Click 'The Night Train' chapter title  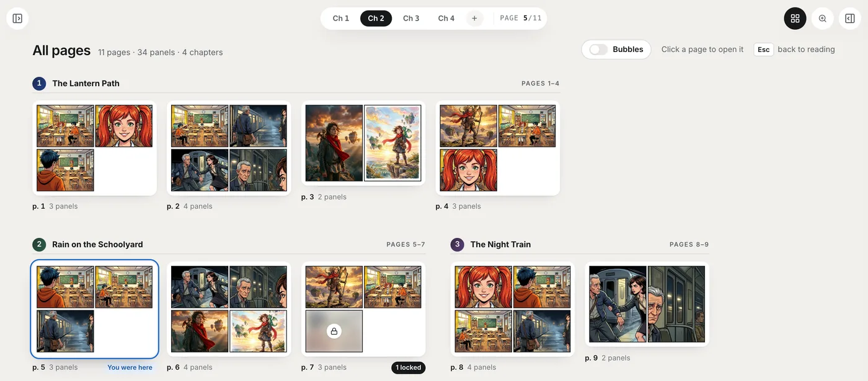point(500,244)
